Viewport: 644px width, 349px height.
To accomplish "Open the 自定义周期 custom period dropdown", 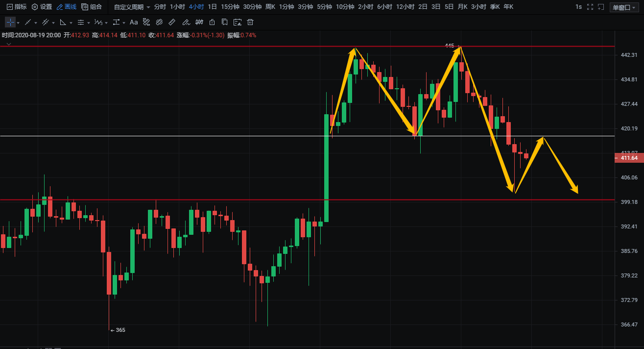I will click(x=132, y=7).
